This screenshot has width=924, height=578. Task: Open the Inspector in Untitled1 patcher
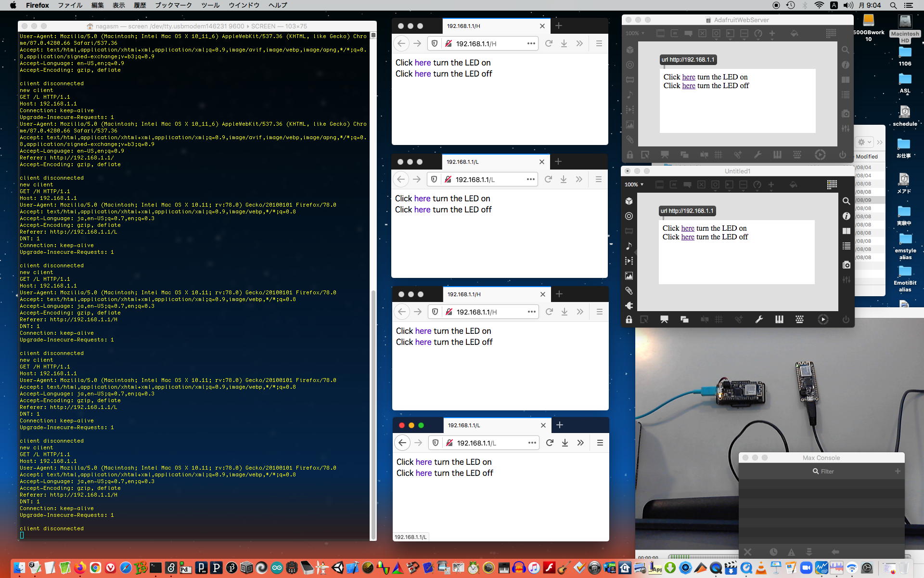[846, 216]
